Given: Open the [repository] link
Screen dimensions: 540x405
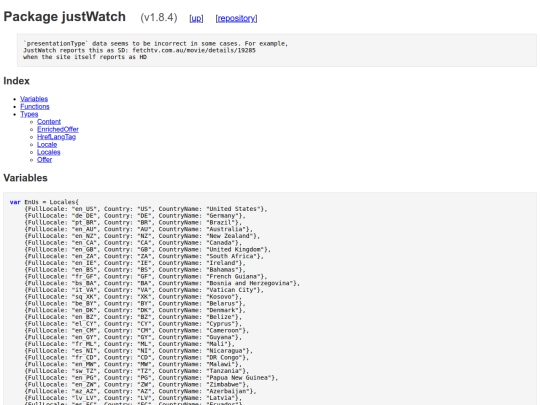Looking at the screenshot, I should pyautogui.click(x=236, y=18).
